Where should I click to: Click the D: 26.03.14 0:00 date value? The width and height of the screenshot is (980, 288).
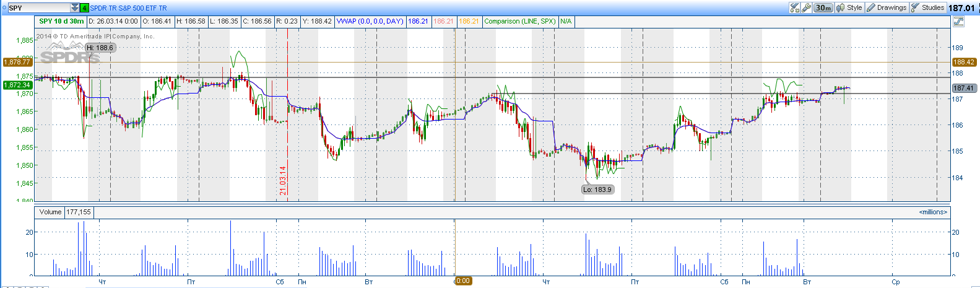113,21
